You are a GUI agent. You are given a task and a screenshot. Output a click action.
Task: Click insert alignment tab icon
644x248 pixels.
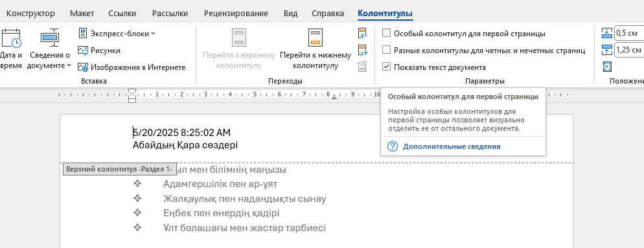pos(606,67)
